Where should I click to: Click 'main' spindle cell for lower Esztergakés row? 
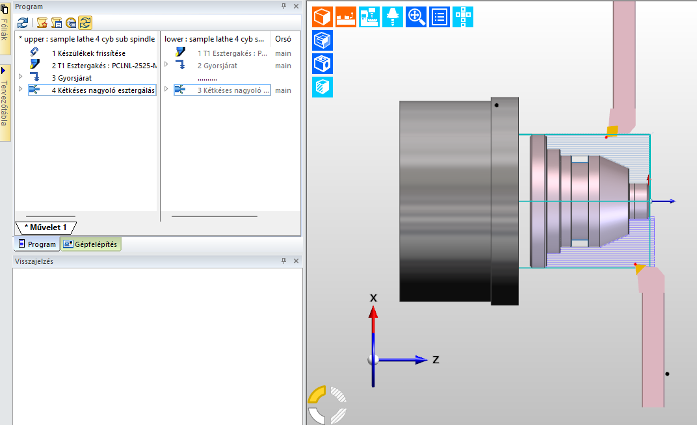(283, 53)
